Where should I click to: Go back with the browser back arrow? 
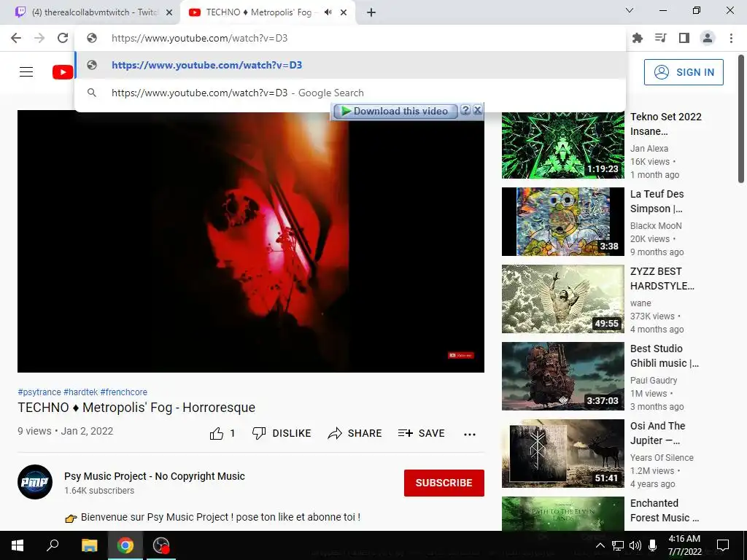point(16,38)
